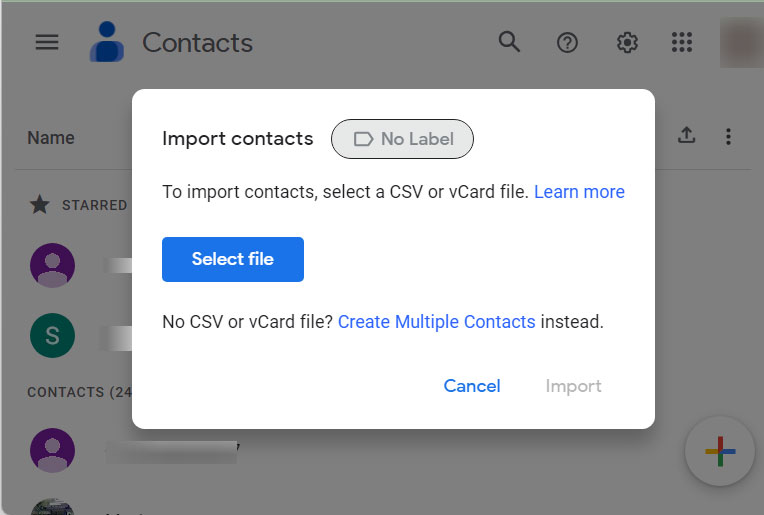Click the export upload arrow icon
The image size is (764, 515).
tap(686, 136)
